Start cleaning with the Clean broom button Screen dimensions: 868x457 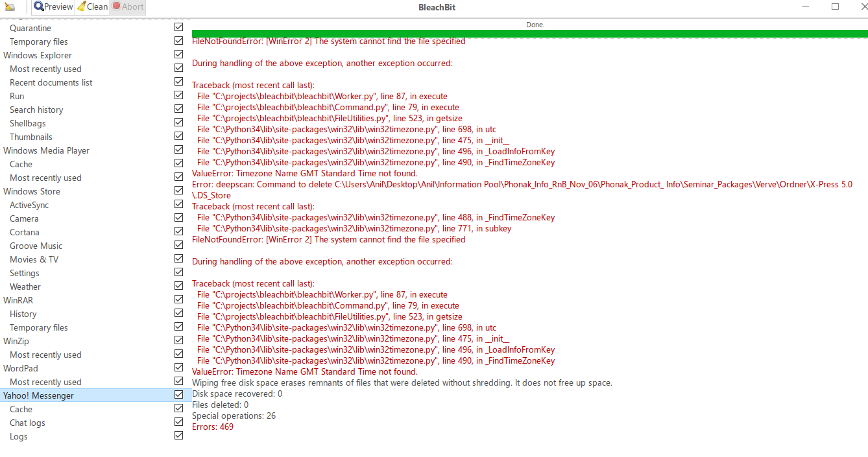point(92,6)
